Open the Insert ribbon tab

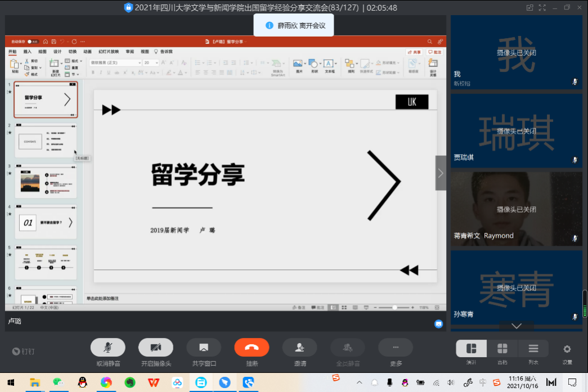coord(27,52)
